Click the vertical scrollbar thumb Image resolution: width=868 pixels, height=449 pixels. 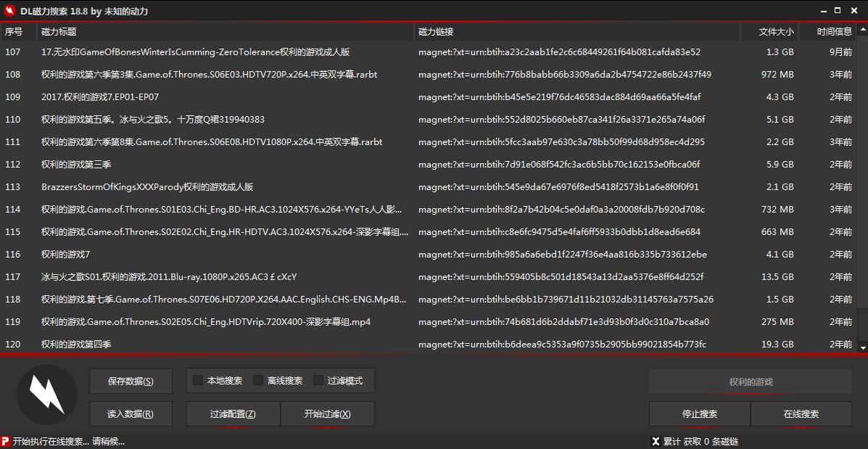pos(862,325)
